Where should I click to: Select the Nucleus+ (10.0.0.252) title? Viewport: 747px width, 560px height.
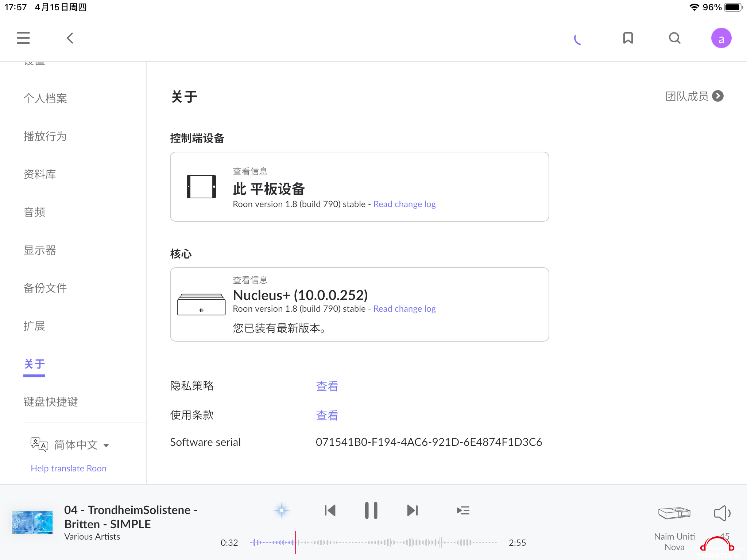300,295
